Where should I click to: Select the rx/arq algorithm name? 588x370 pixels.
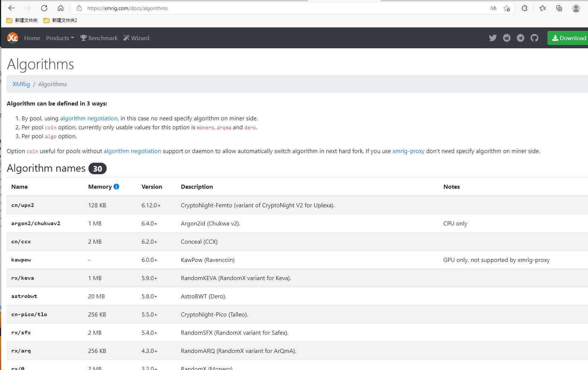[x=21, y=351]
